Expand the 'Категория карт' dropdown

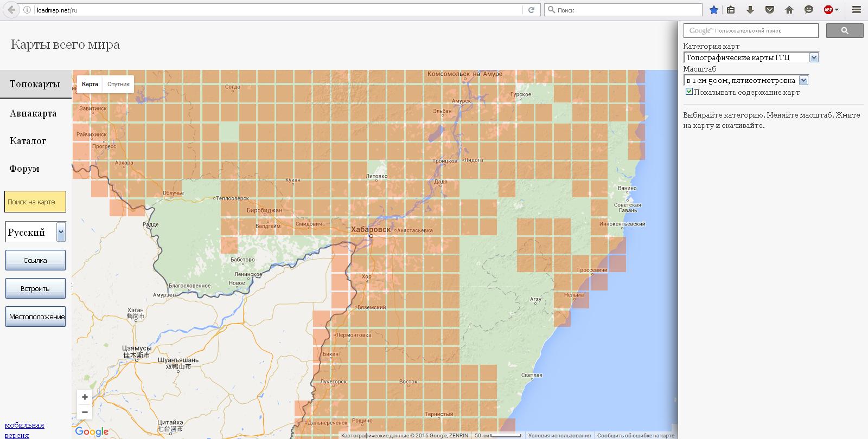813,57
